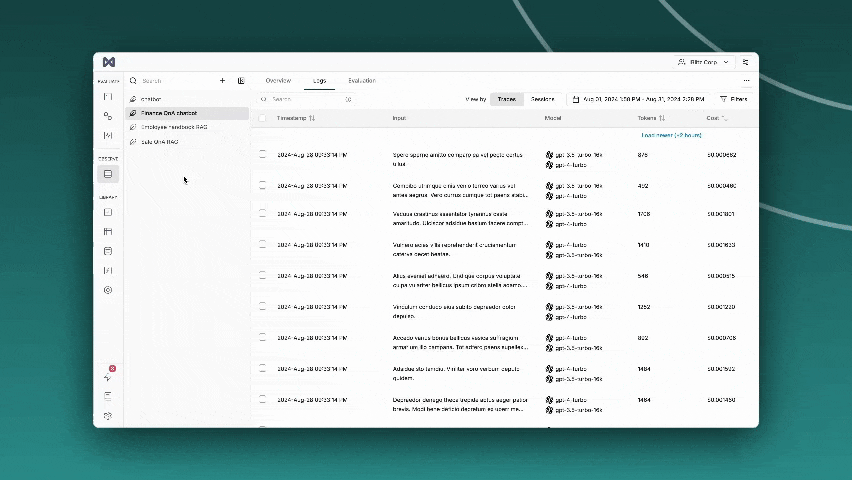Click the funnel icon on the Filters button
Screen dimensions: 852x480
(x=723, y=99)
